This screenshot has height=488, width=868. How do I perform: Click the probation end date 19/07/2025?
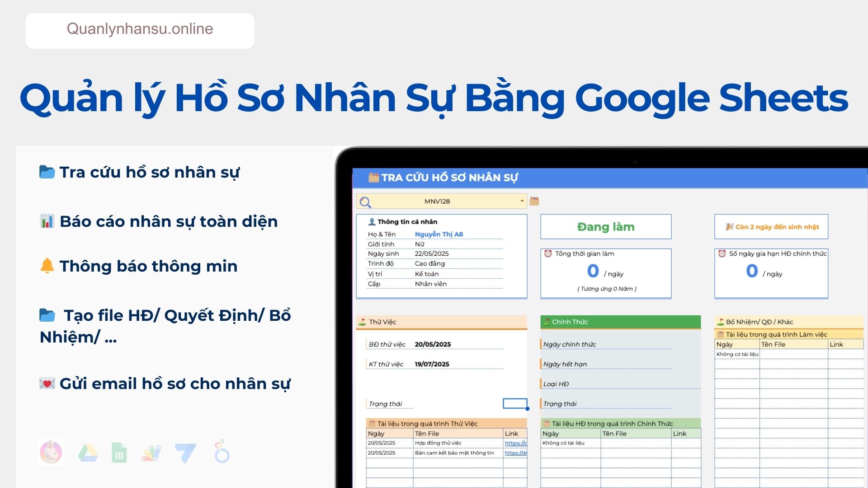click(x=432, y=364)
